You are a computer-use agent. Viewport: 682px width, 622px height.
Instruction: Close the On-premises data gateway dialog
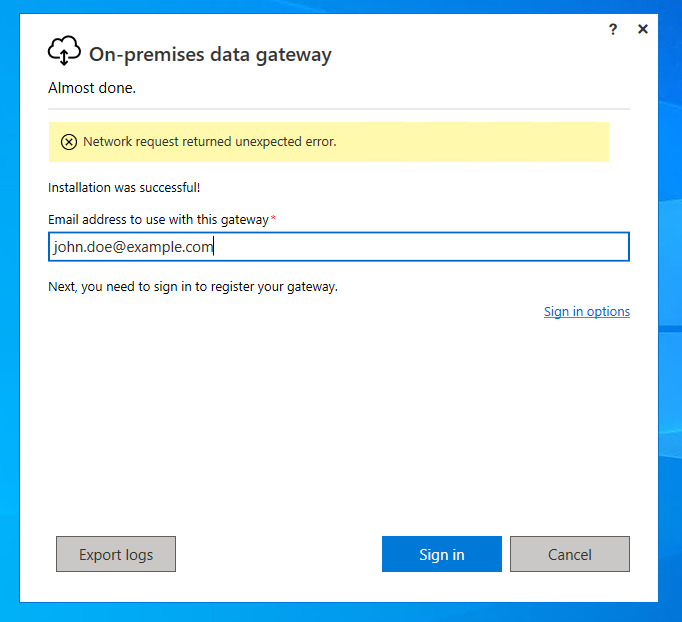click(x=643, y=29)
